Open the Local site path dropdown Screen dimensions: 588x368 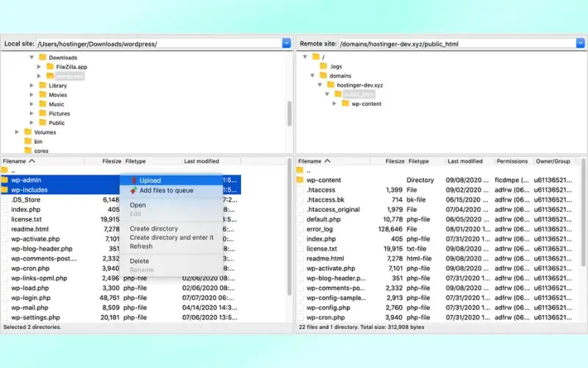click(287, 43)
